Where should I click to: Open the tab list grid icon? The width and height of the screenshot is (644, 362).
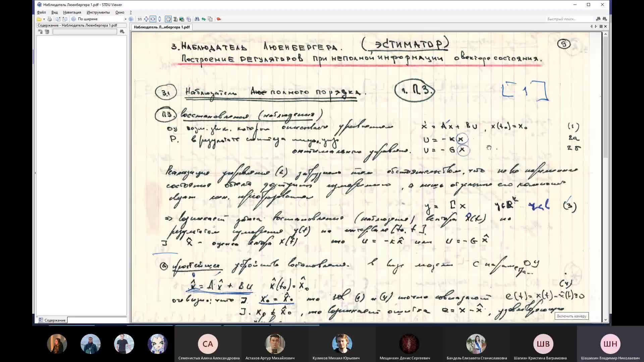click(x=601, y=26)
